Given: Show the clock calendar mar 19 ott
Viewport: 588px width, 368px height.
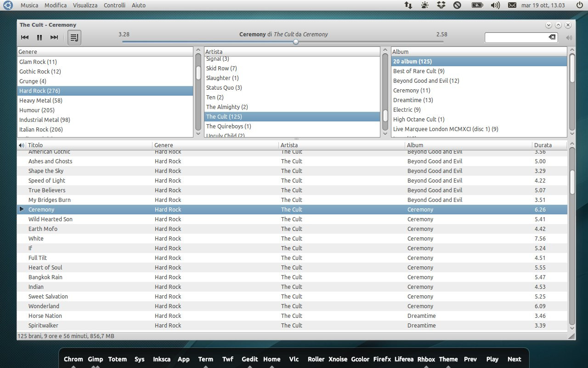Looking at the screenshot, I should [543, 5].
